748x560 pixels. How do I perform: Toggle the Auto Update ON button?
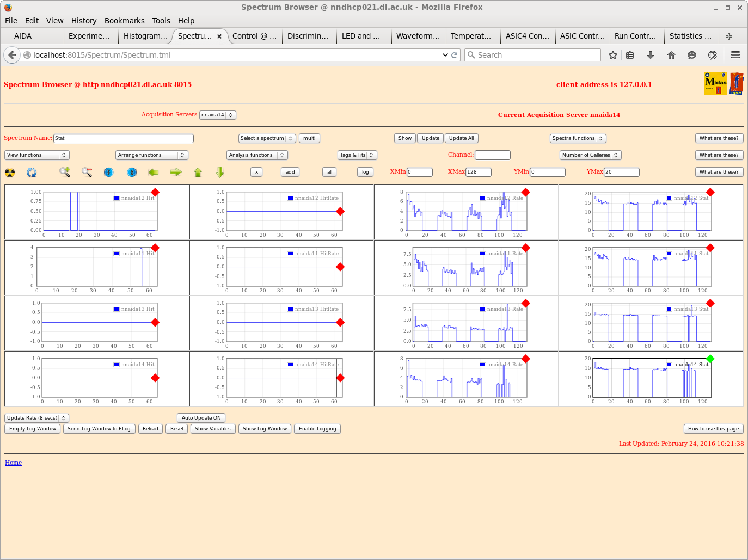tap(201, 418)
